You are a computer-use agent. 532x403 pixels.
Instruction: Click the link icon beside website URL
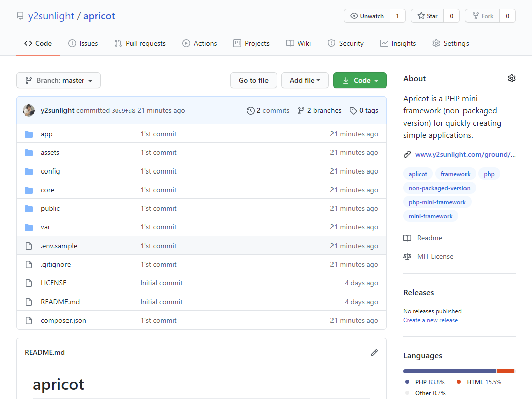point(407,155)
